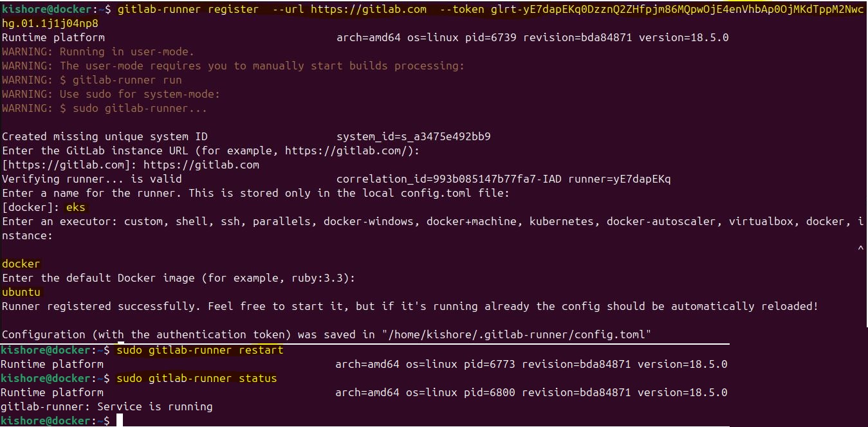This screenshot has width=868, height=427.
Task: Click the highlighted 'sudo gitlab-runner status' command
Action: (196, 378)
